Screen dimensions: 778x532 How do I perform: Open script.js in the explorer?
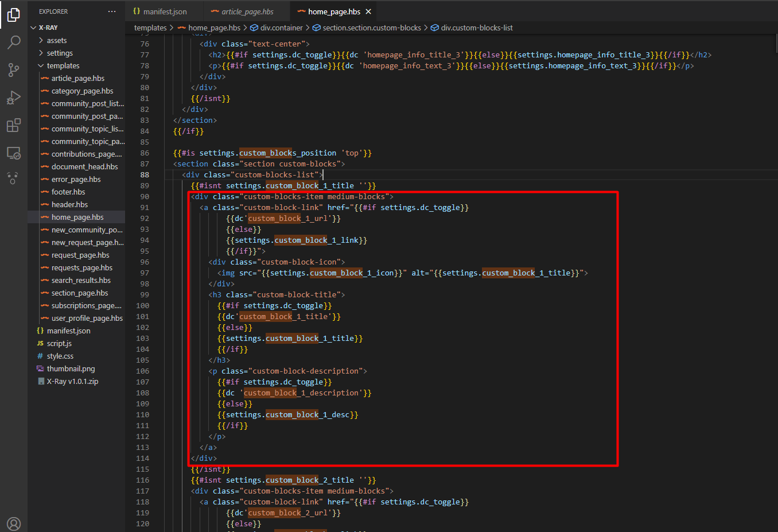(x=59, y=343)
